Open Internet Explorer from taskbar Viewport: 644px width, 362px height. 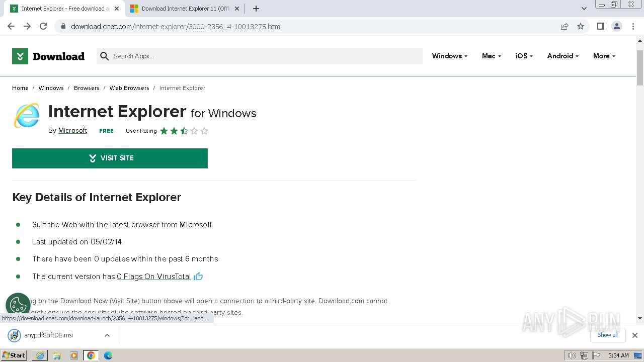coord(40,355)
